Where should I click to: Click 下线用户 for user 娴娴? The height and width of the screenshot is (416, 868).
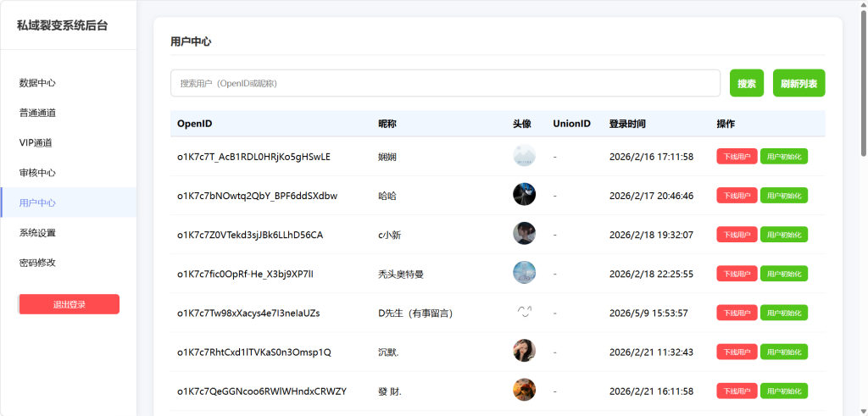pos(737,157)
